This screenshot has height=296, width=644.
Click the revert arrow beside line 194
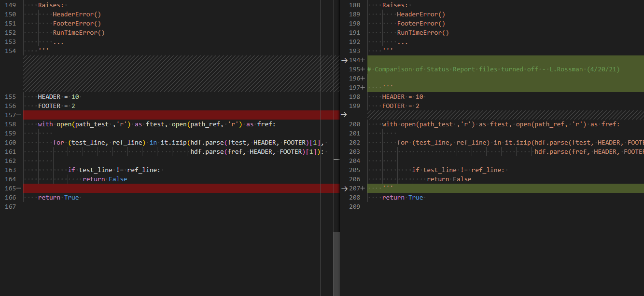[x=344, y=60]
